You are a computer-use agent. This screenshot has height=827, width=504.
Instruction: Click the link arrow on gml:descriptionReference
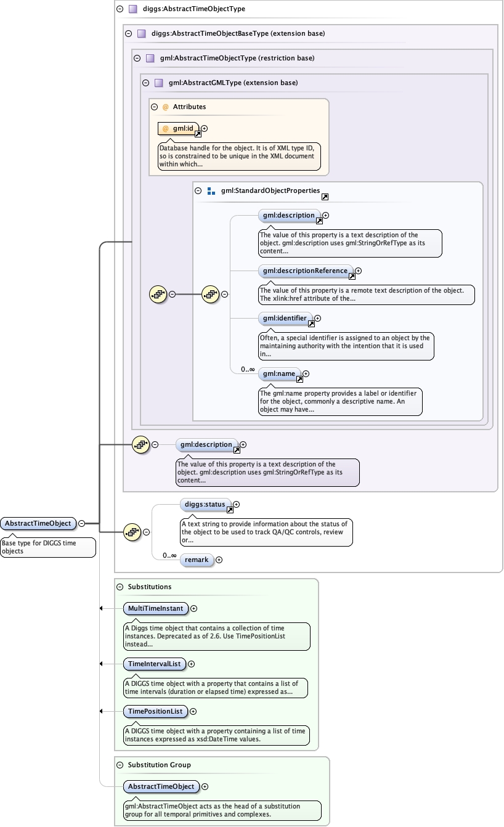pos(352,277)
